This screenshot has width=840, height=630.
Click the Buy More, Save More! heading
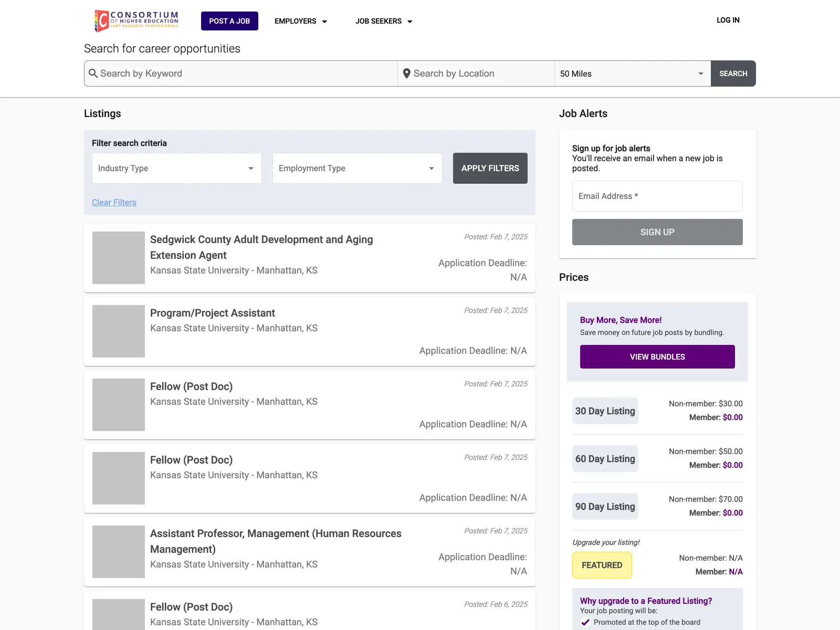click(621, 320)
